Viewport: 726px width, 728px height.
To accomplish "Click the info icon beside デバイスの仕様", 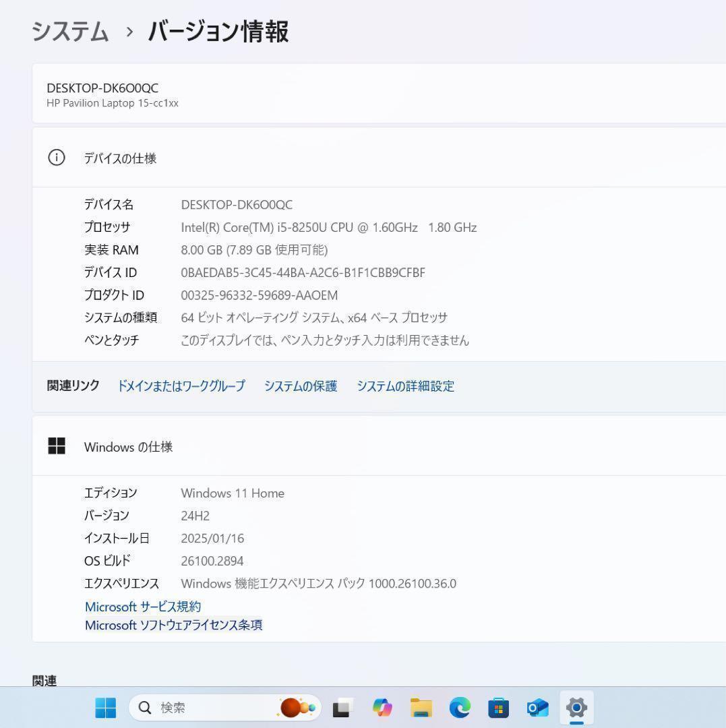I will [57, 158].
